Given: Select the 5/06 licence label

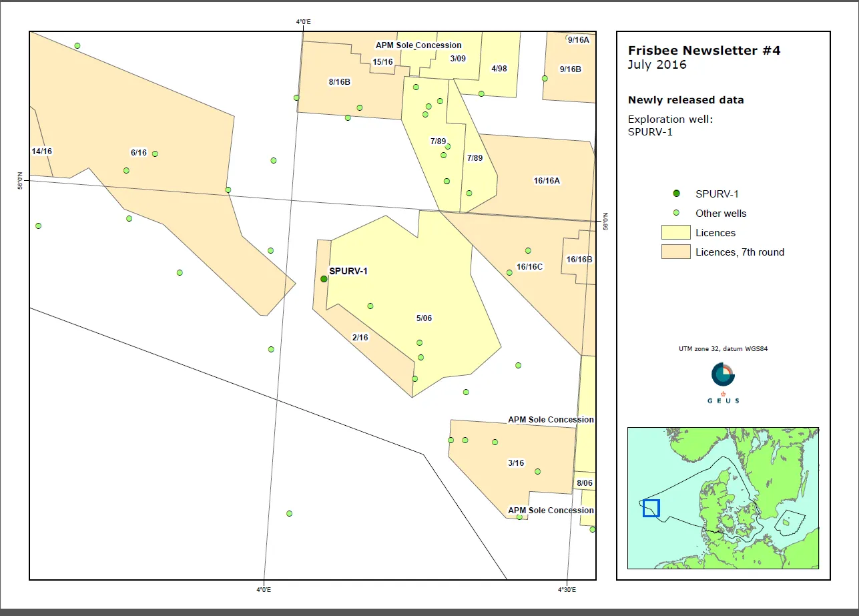Looking at the screenshot, I should point(424,318).
